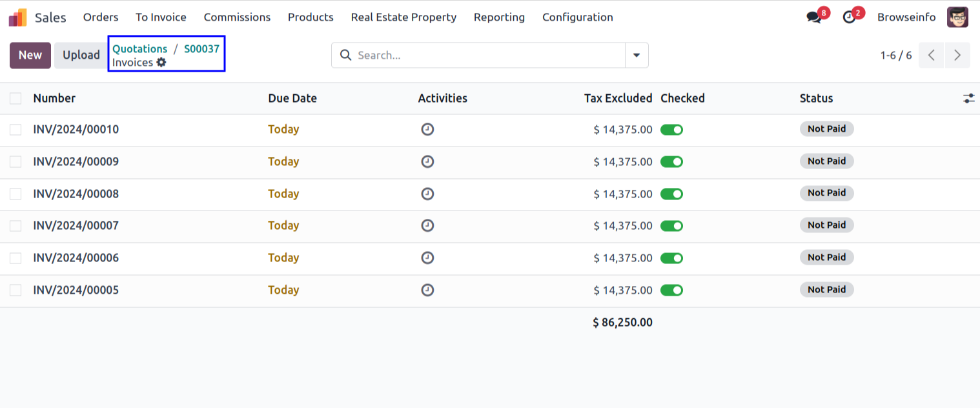Expand the search options dropdown arrow

[637, 56]
